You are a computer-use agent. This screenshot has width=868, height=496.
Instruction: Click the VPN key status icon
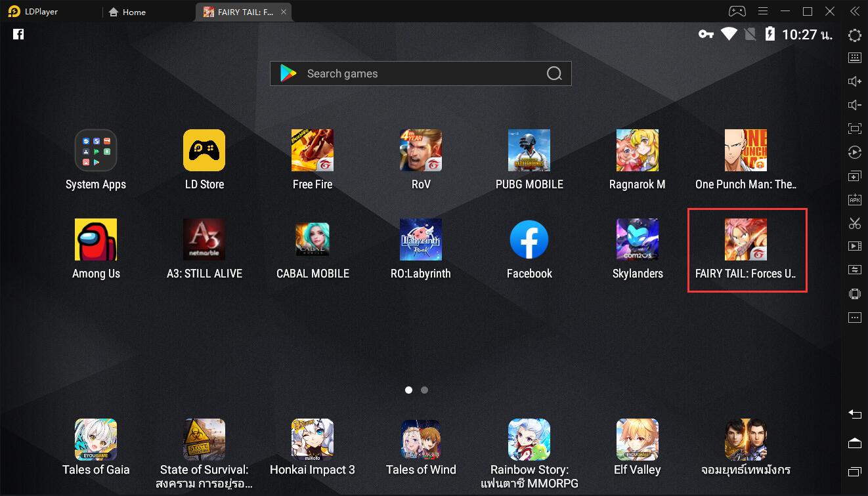point(706,34)
